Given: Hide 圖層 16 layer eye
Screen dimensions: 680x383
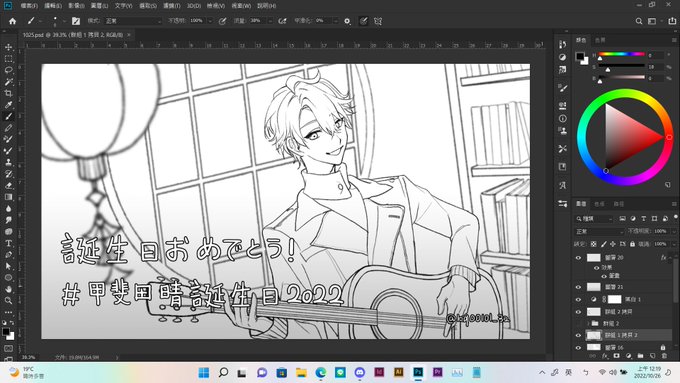Looking at the screenshot, I should 578,347.
